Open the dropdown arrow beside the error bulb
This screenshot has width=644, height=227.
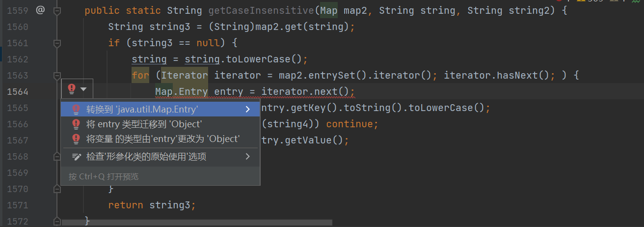click(83, 89)
